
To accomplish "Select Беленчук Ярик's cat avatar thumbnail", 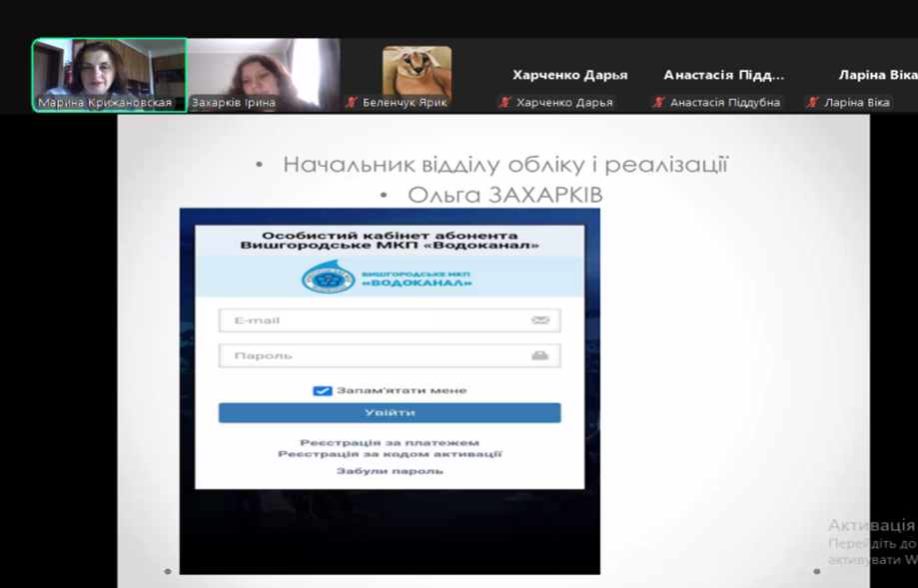I will click(417, 70).
